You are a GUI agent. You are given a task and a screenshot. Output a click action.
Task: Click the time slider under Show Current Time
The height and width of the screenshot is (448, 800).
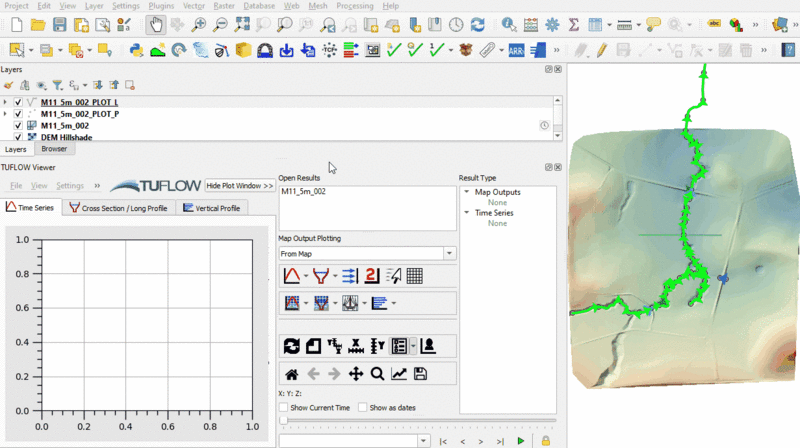[x=285, y=421]
